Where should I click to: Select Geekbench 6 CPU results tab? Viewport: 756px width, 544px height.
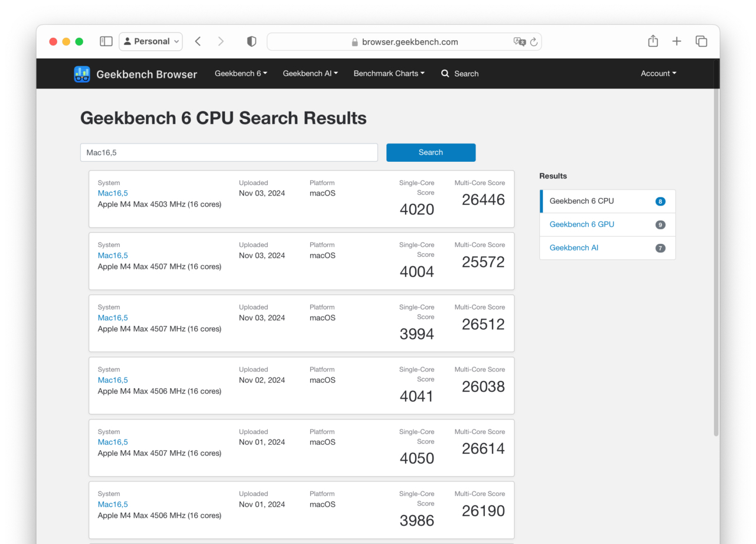click(x=608, y=201)
